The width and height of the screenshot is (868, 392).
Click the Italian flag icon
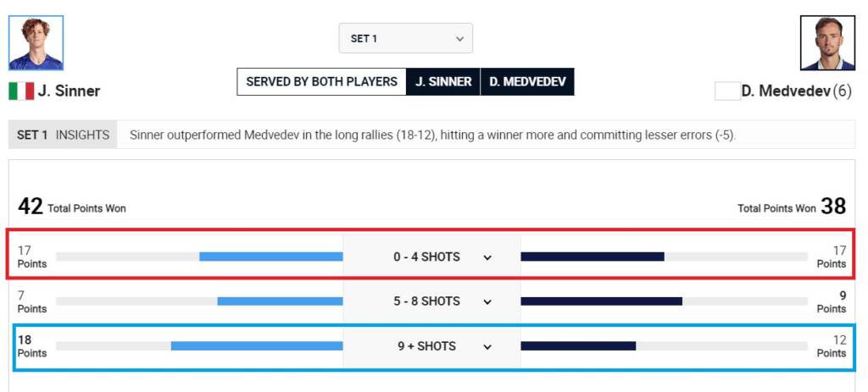pos(21,91)
